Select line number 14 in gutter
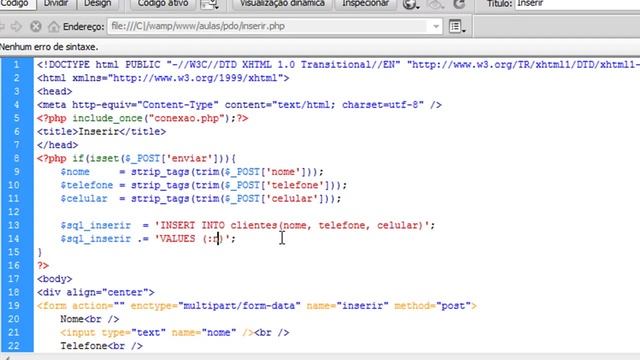 (14, 239)
